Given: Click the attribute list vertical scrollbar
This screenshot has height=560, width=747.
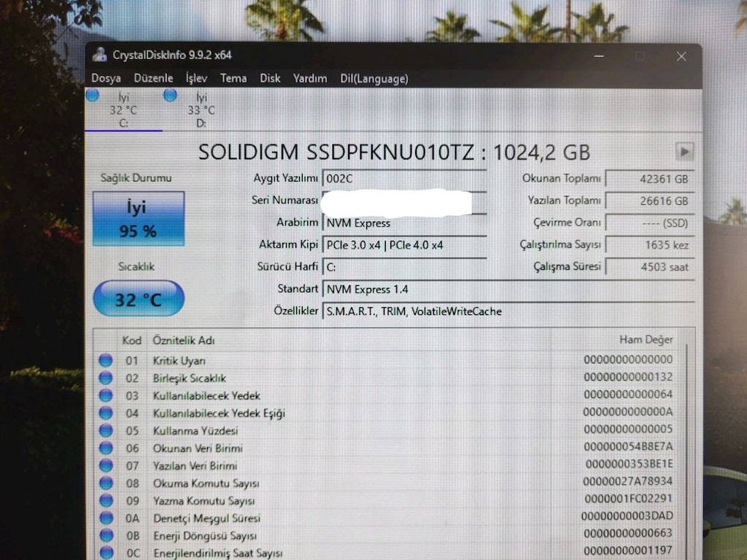Looking at the screenshot, I should 686,448.
